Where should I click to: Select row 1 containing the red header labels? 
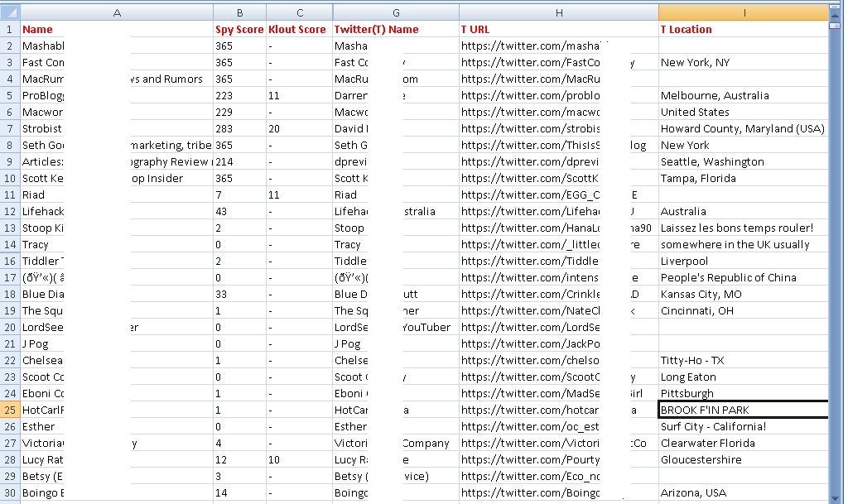9,29
